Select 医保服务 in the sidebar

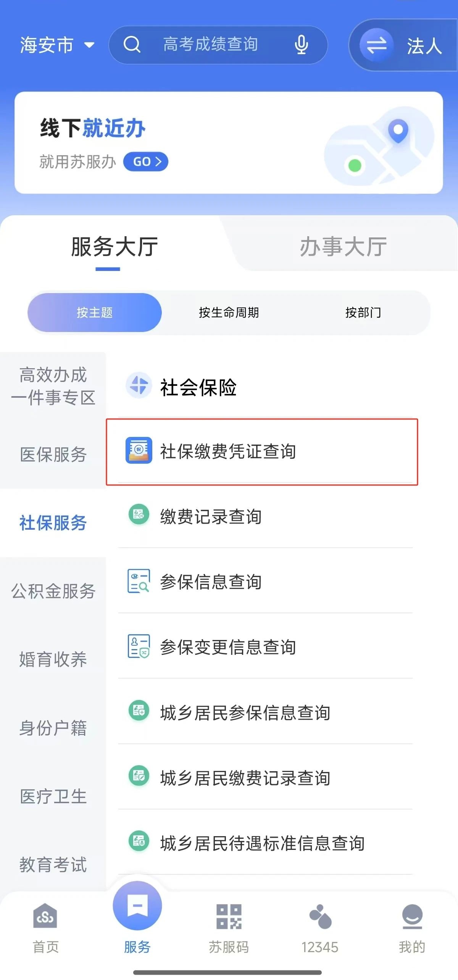[53, 454]
